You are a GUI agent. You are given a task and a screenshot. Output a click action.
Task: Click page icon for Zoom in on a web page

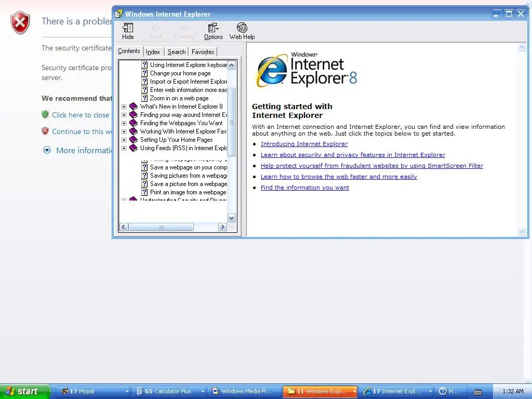click(x=144, y=98)
